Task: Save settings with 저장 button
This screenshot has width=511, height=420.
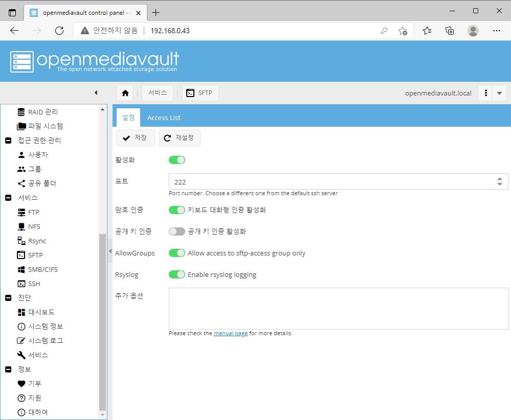Action: point(136,138)
